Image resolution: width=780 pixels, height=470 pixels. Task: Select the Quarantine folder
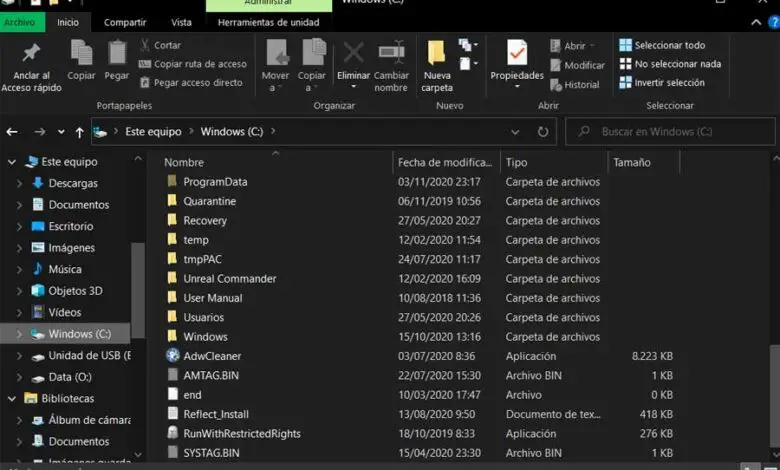pos(209,201)
